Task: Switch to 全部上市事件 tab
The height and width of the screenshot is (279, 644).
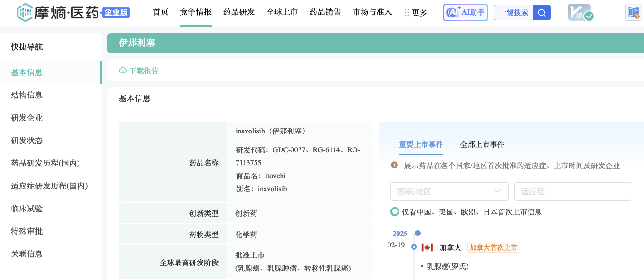Action: [482, 144]
